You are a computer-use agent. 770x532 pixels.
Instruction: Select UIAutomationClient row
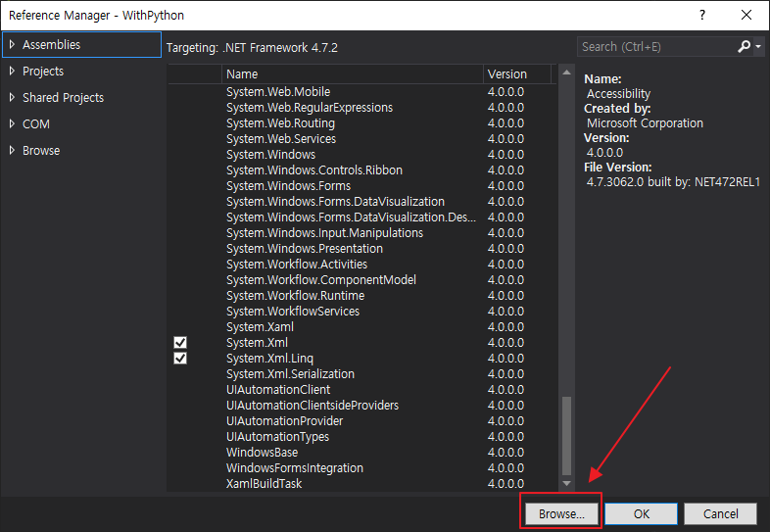(361, 390)
